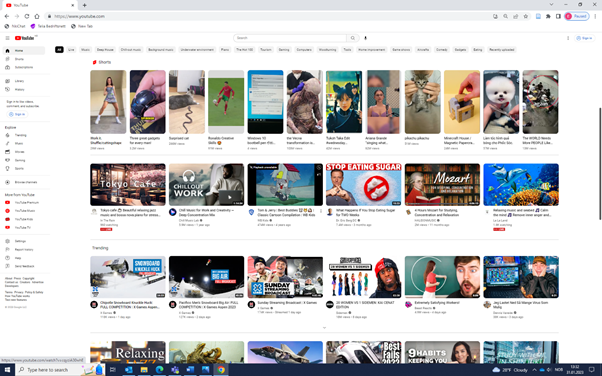Click the search magnifier button
Screen dimensions: 602x376
tap(352, 38)
